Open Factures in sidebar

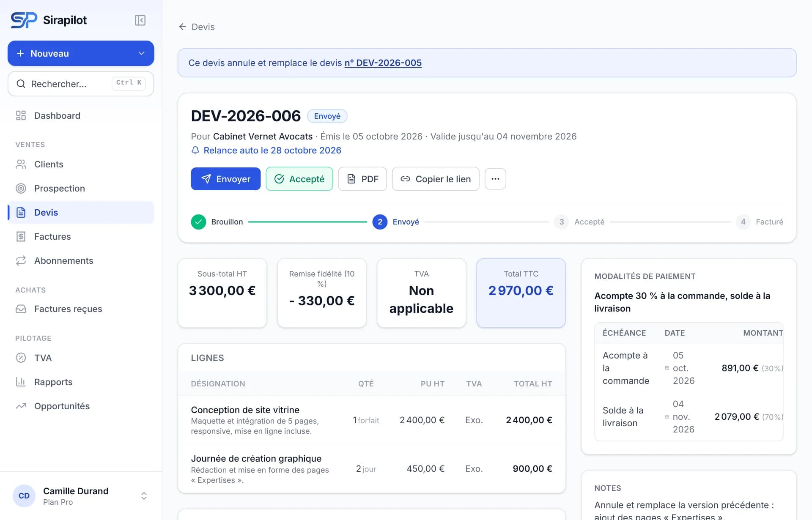[81, 237]
